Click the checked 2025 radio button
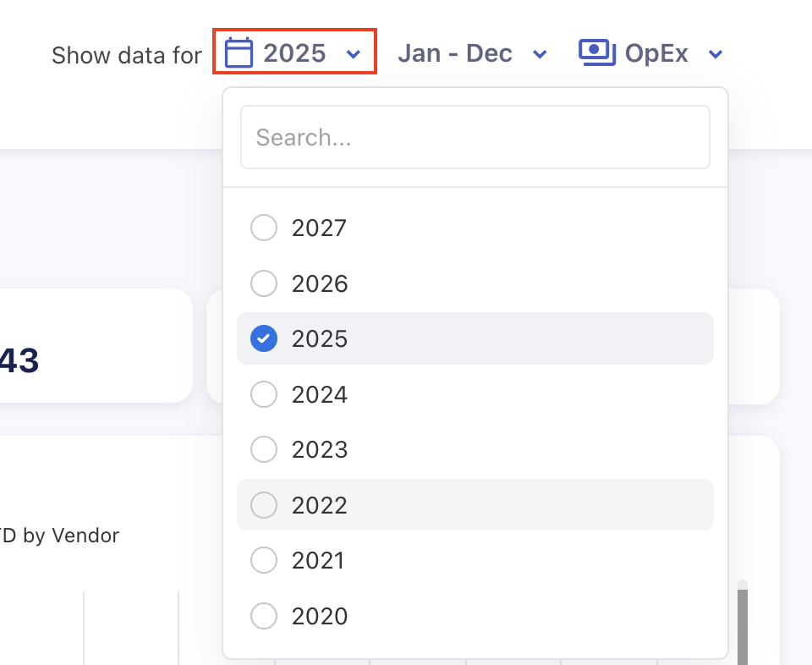This screenshot has height=665, width=812. click(x=264, y=338)
